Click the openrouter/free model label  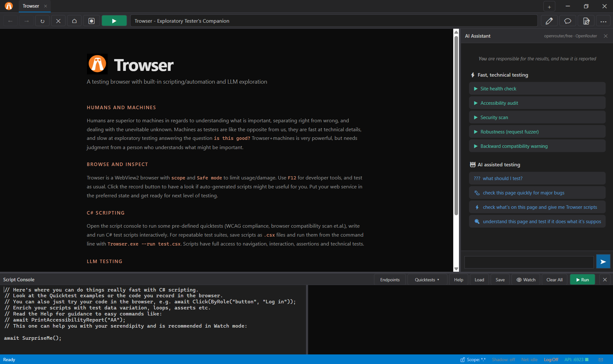coord(570,36)
